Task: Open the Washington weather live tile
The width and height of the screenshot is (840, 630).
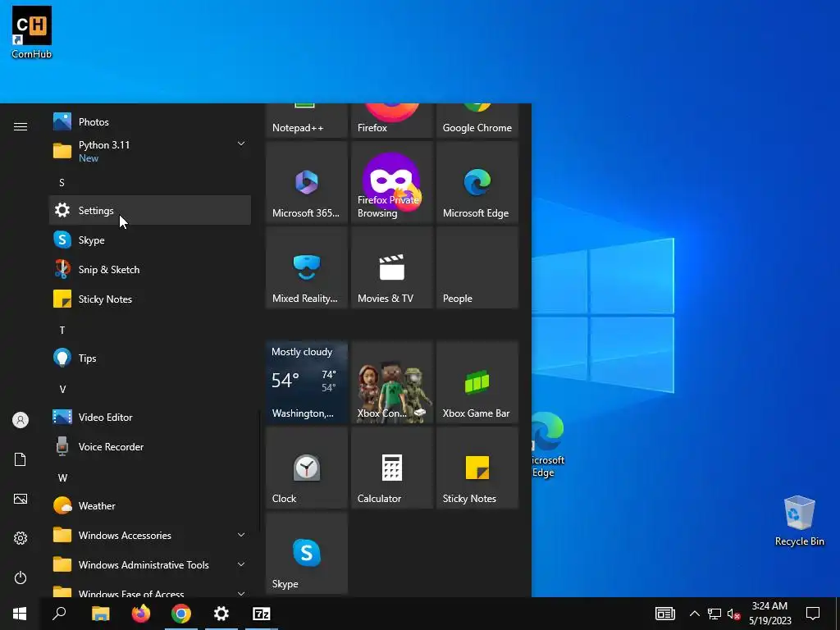Action: [x=307, y=382]
